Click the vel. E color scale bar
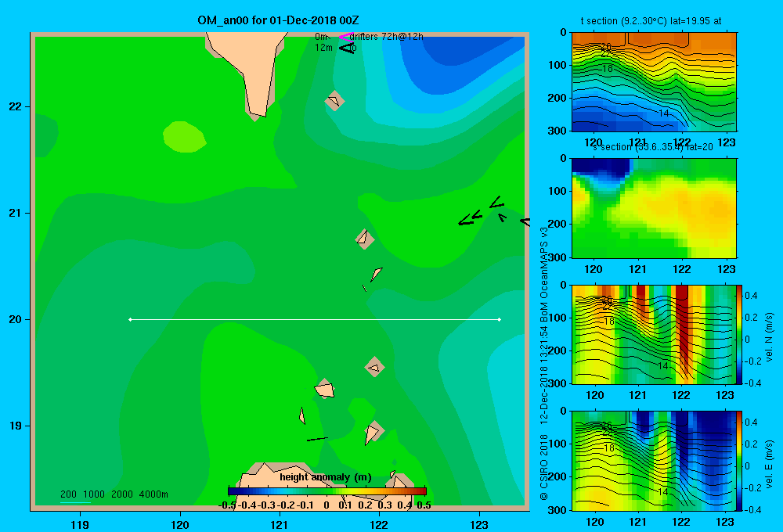Image resolution: width=783 pixels, height=532 pixels. [x=739, y=461]
